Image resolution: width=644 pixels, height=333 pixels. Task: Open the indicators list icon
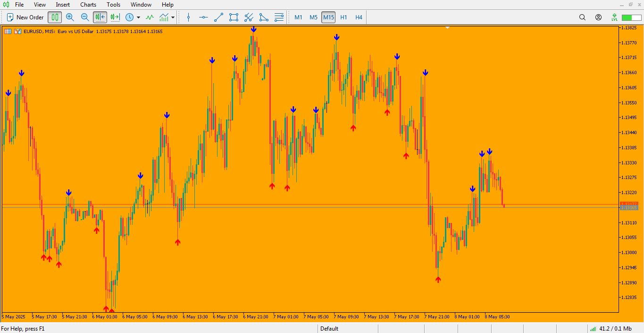[x=150, y=17]
